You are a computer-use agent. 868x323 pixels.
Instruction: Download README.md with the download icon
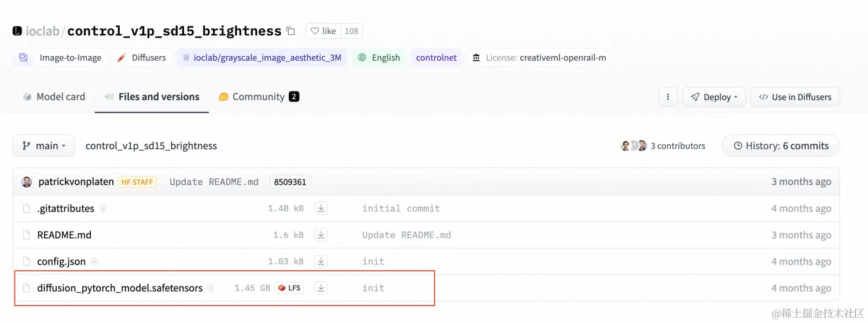point(321,235)
